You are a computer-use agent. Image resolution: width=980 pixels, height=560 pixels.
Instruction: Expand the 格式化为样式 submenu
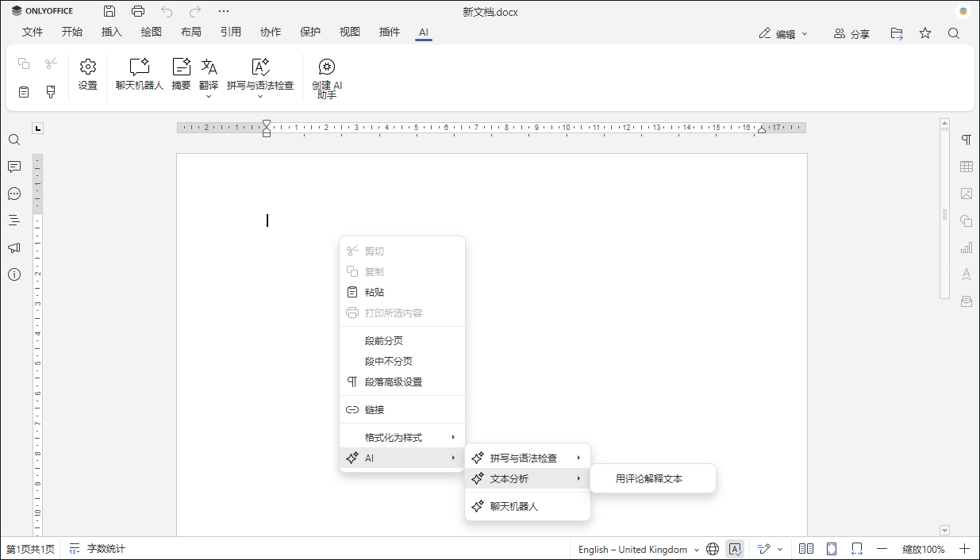click(x=402, y=436)
